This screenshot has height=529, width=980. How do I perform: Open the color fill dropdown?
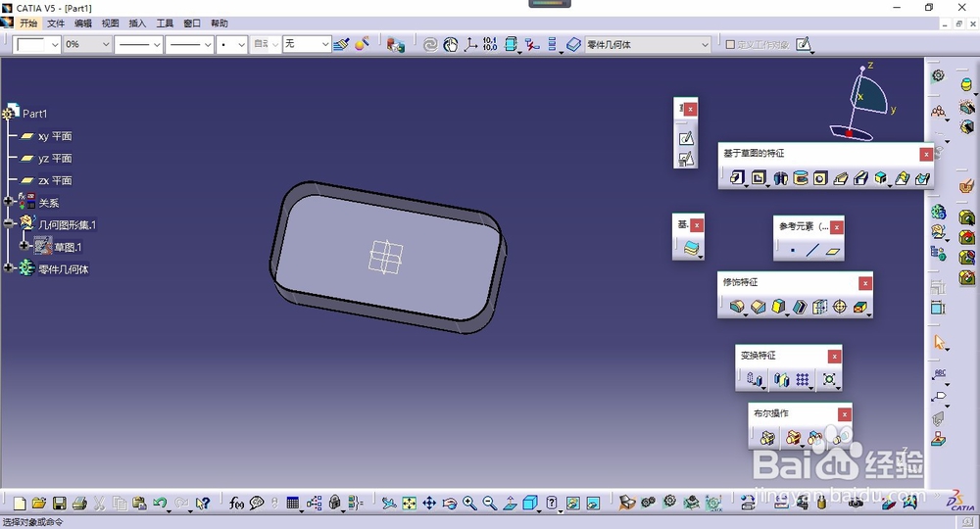(x=55, y=44)
